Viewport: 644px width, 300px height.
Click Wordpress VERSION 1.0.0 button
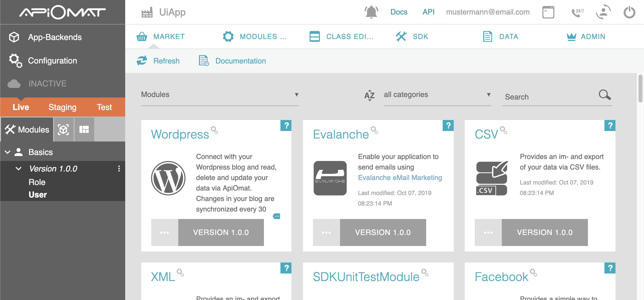[221, 232]
